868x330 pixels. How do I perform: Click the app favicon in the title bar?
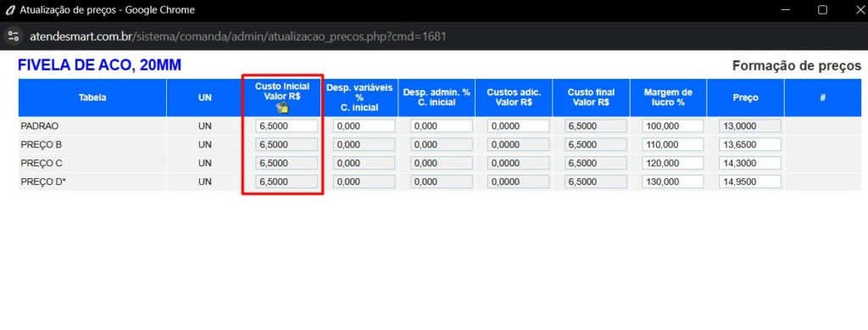tap(9, 10)
